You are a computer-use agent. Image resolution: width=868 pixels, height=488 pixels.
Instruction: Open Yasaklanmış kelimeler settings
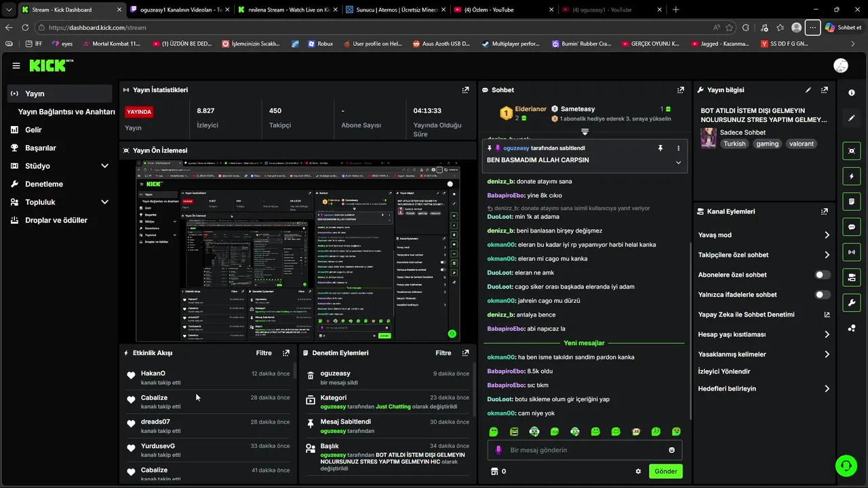point(763,354)
